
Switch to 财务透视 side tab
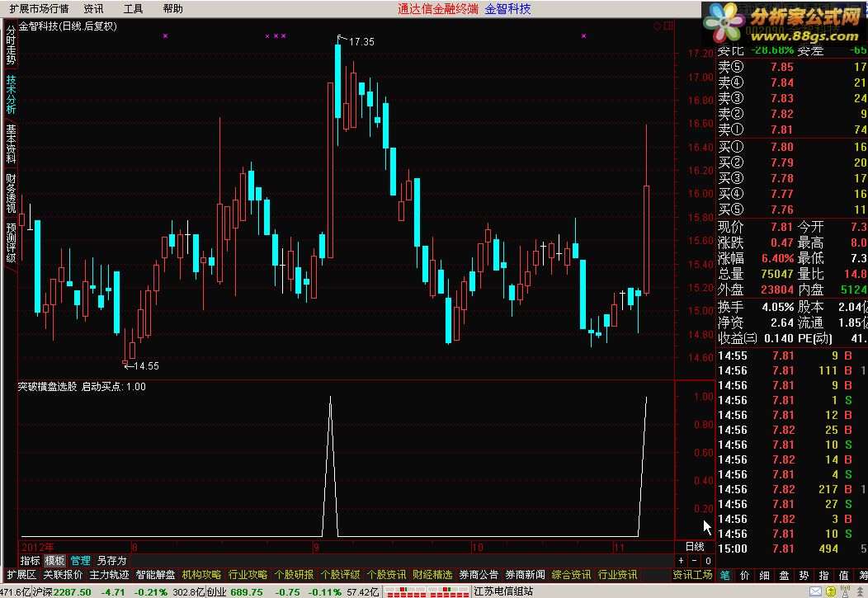coord(11,194)
